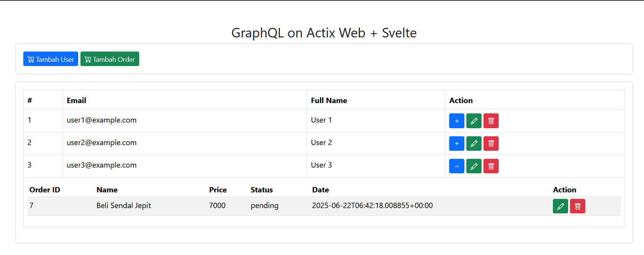
Task: Edit User 2 with pencil icon
Action: (x=474, y=144)
